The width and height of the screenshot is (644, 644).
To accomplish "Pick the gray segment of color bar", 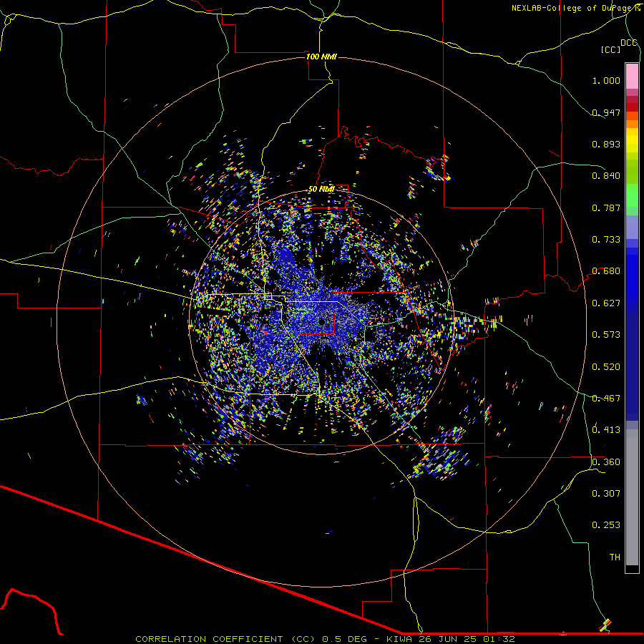I will click(632, 497).
